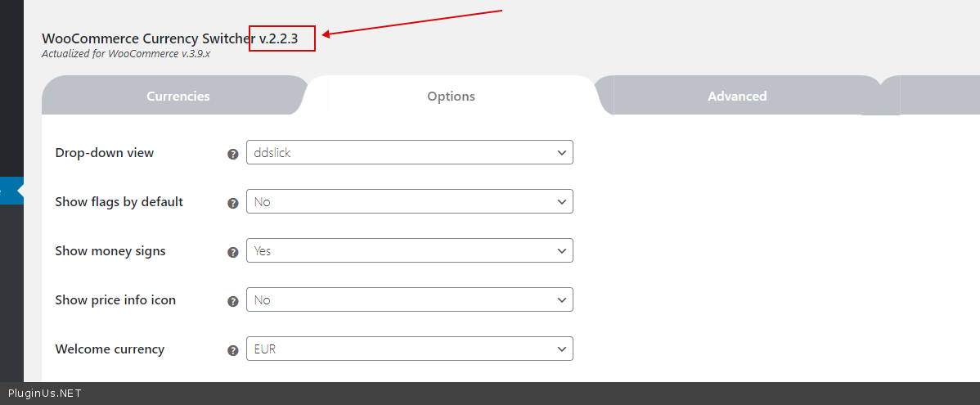Screen dimensions: 980x405
Task: Click the PluginUs.NET footer link
Action: [x=44, y=394]
